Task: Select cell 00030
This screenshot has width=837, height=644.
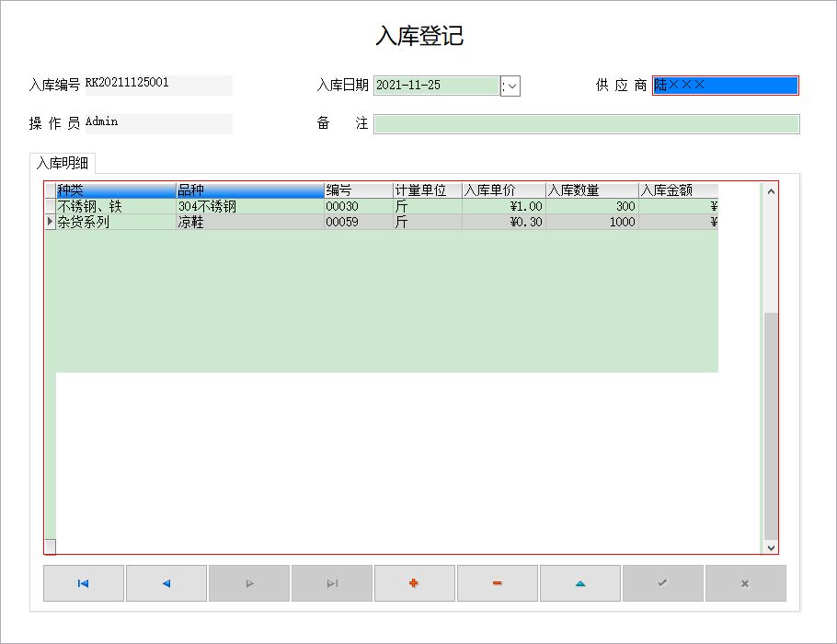Action: [x=359, y=206]
